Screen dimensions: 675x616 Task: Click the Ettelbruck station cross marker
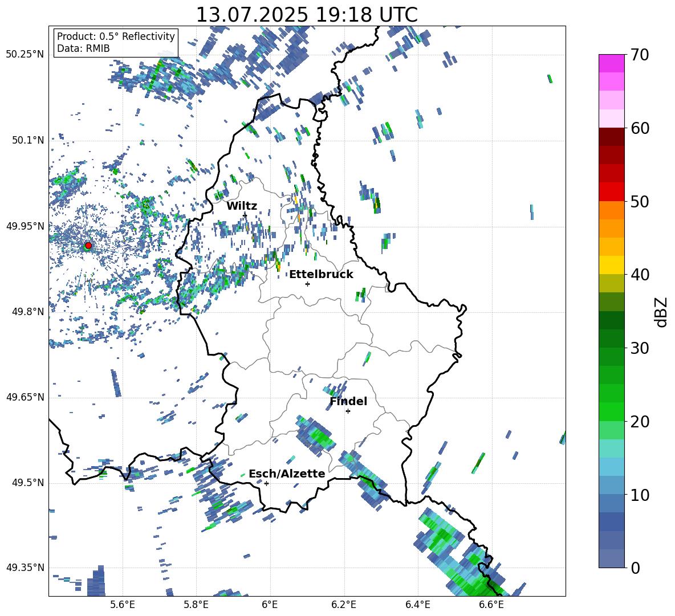pyautogui.click(x=307, y=284)
